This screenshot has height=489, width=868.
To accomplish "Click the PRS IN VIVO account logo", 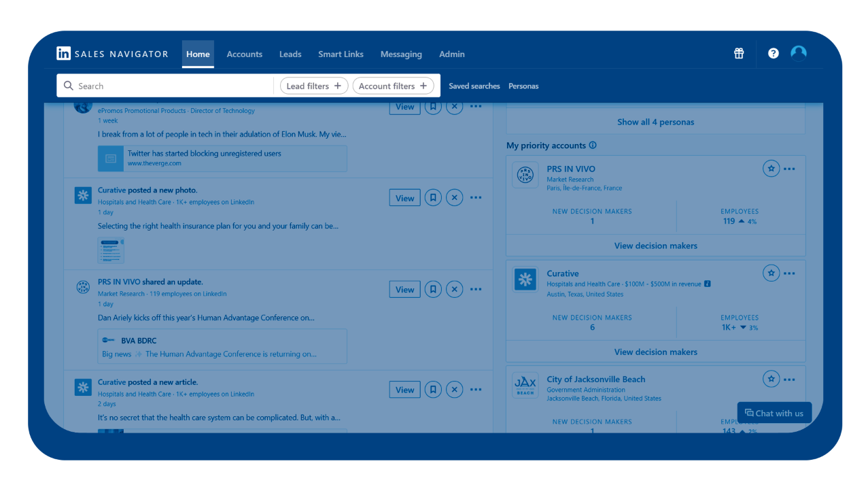I will click(x=525, y=175).
